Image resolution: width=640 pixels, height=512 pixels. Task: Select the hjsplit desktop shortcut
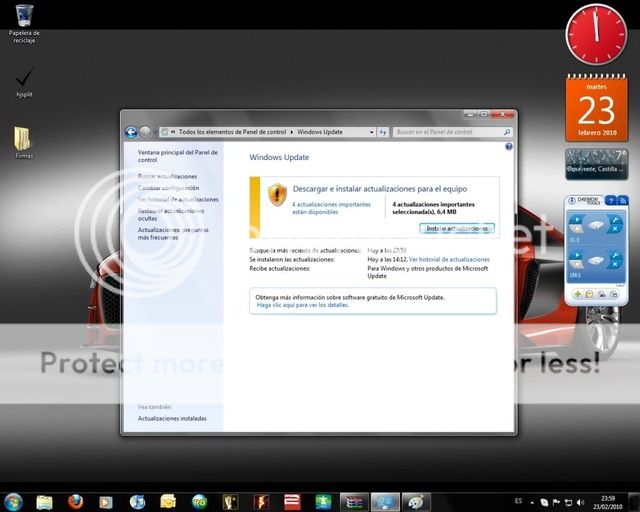[24, 83]
